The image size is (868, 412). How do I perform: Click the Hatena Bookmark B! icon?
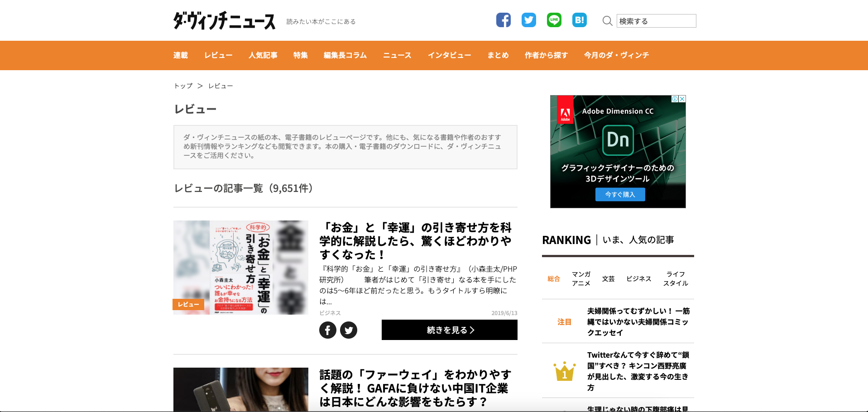[579, 20]
